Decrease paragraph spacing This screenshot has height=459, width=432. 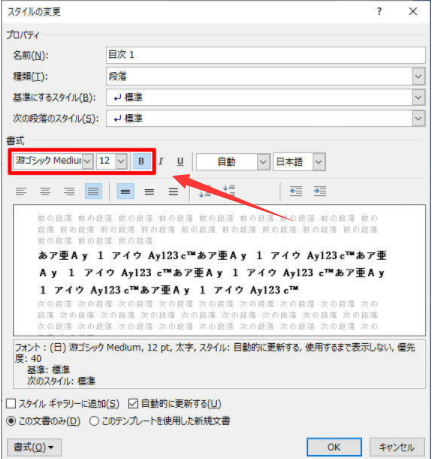click(229, 191)
